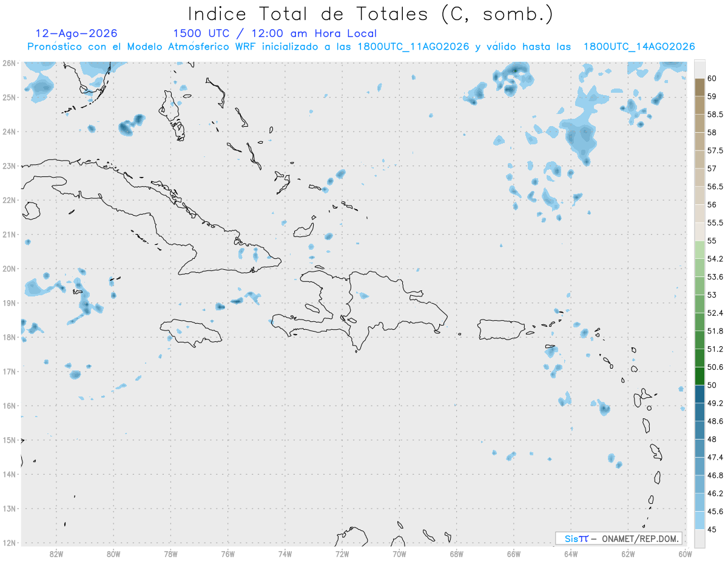This screenshot has height=562, width=728.
Task: Click the 'Pronóstico con el Modelo Atmosférico WRF' line
Action: (x=361, y=47)
